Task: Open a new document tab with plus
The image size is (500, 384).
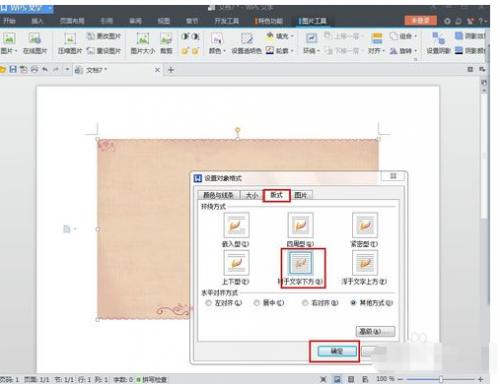Action: click(171, 70)
